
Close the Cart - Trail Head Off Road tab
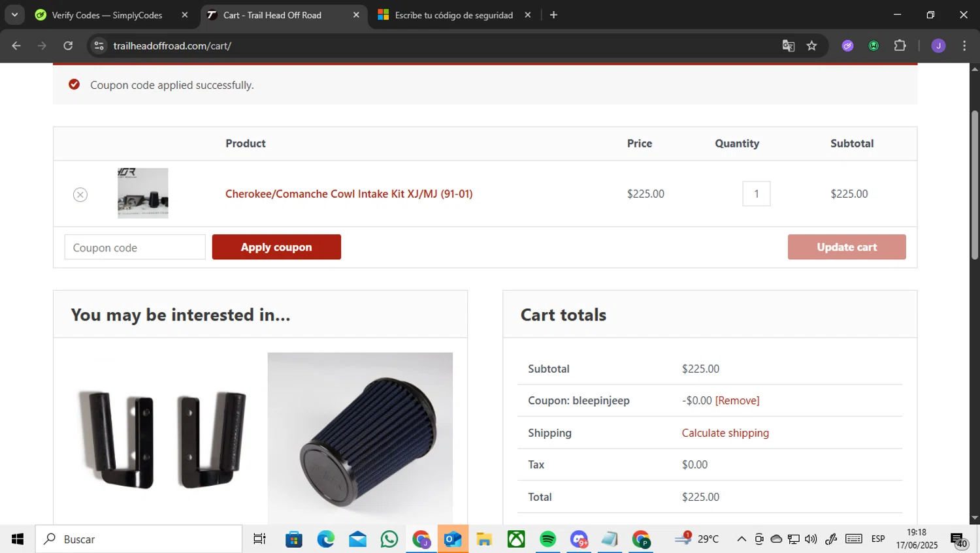pyautogui.click(x=356, y=15)
